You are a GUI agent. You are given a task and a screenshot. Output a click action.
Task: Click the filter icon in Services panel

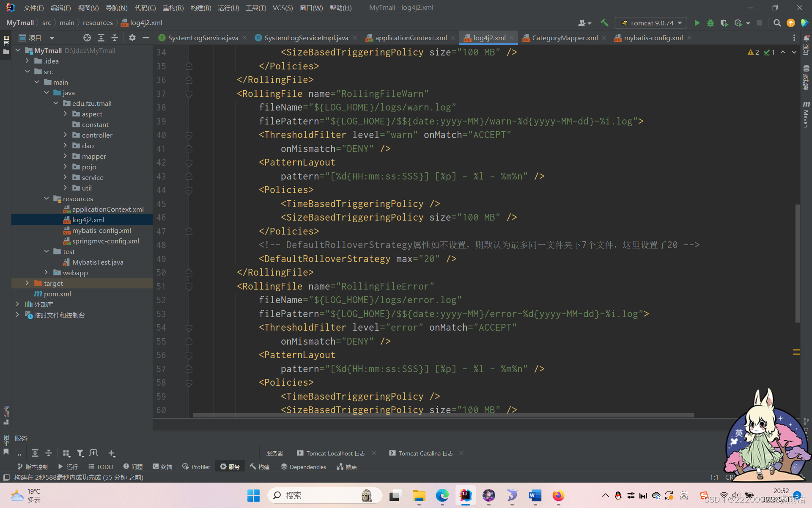(80, 453)
